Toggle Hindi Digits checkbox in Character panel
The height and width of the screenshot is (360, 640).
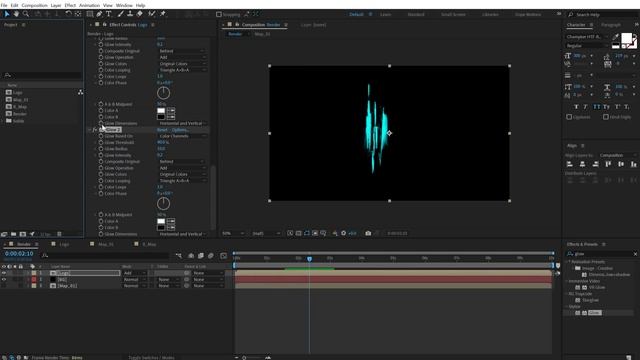[606, 117]
